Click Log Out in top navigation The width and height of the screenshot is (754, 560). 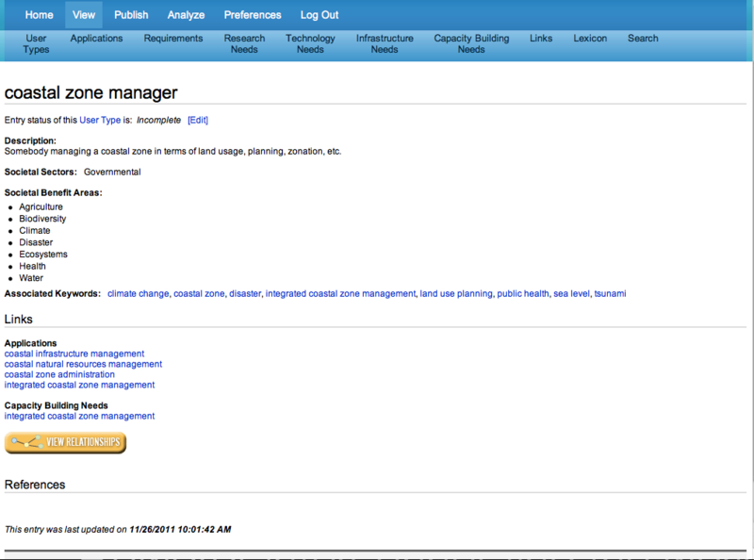320,15
